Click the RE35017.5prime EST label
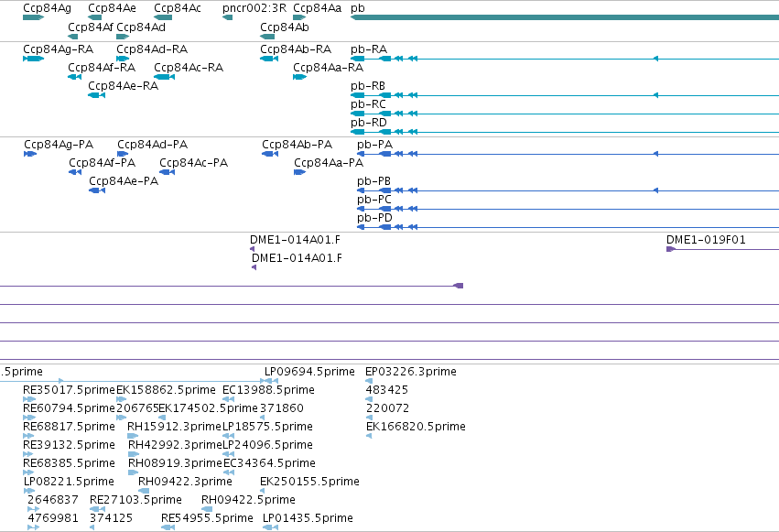 point(69,390)
